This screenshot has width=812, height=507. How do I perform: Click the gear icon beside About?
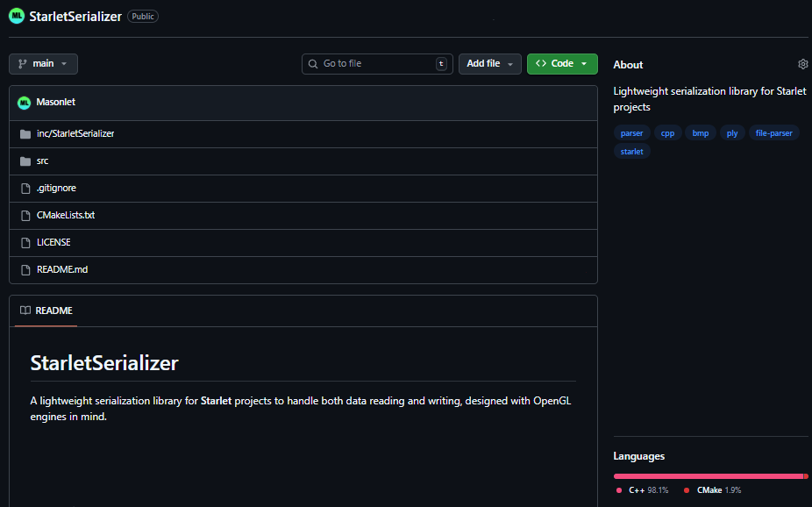[802, 63]
